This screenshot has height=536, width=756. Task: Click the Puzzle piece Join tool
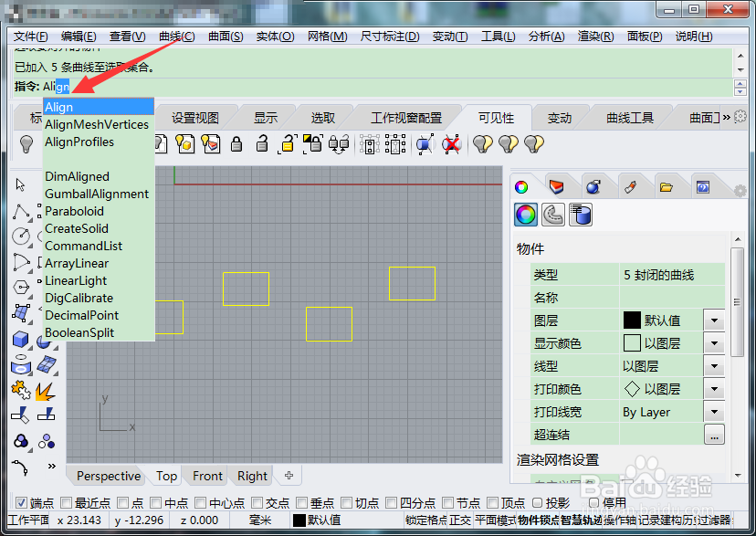click(21, 391)
